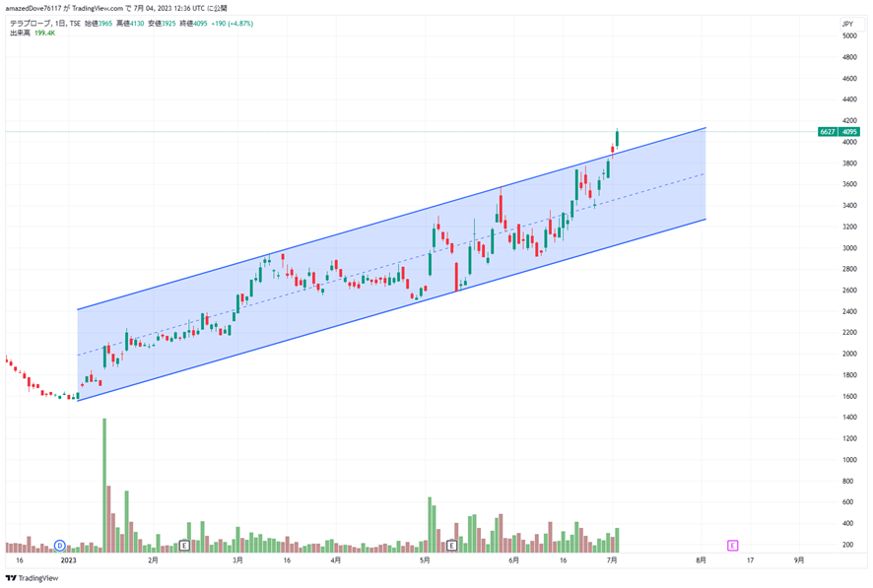Click the 4400 price axis label
This screenshot has width=873, height=588.
(x=849, y=99)
